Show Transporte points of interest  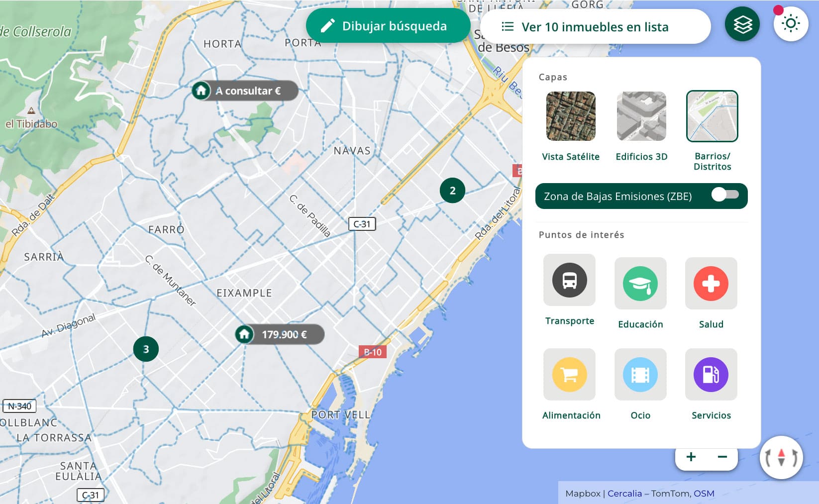tap(569, 280)
